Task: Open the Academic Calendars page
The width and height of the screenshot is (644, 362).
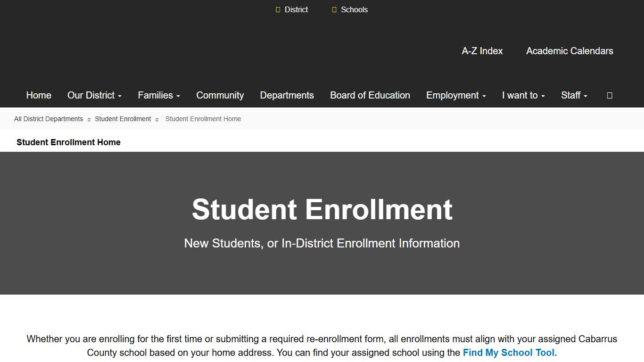Action: 569,51
